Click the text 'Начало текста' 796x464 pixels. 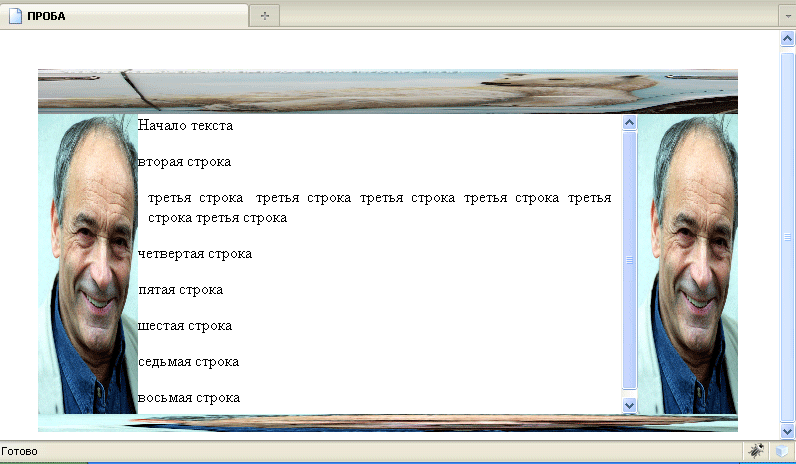click(185, 125)
